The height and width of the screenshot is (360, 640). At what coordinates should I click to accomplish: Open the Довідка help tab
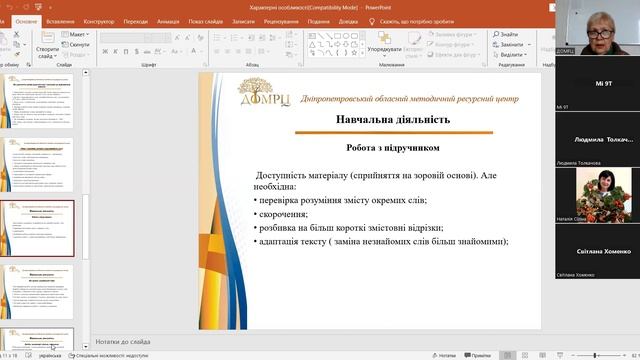coord(348,22)
